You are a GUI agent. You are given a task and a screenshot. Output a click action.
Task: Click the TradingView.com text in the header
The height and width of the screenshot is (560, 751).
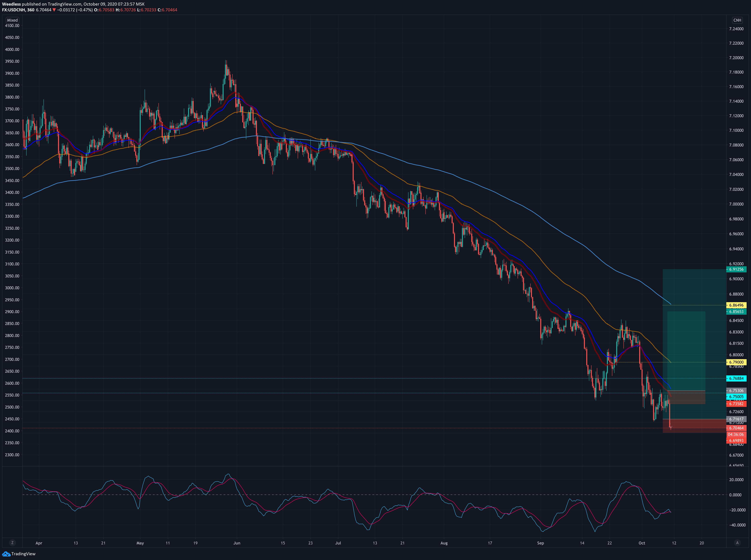tap(65, 4)
